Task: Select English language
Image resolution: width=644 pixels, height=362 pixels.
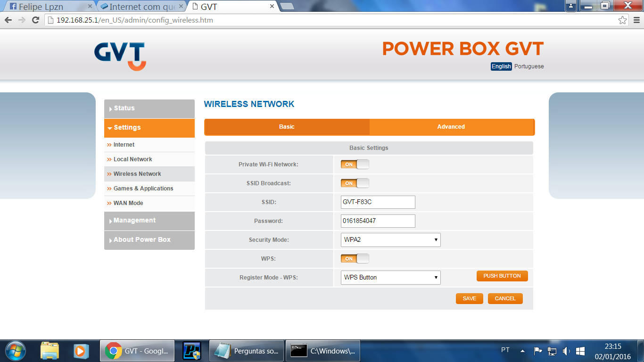Action: click(x=501, y=66)
